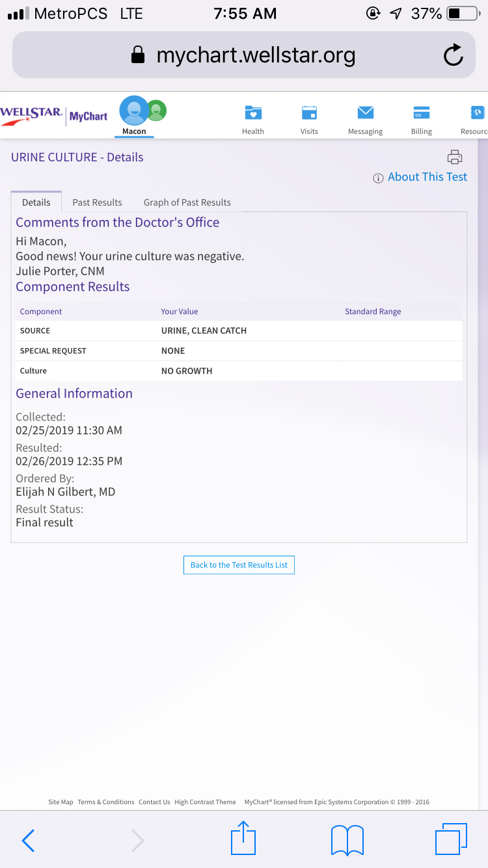Go back using Safari back arrow

[29, 840]
